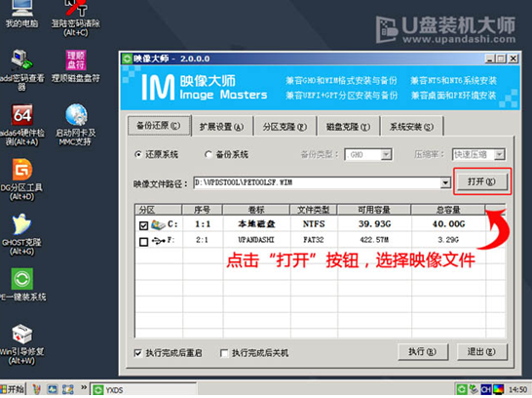Switch to the Disk Clone (Y) tab
532x398 pixels.
click(348, 127)
